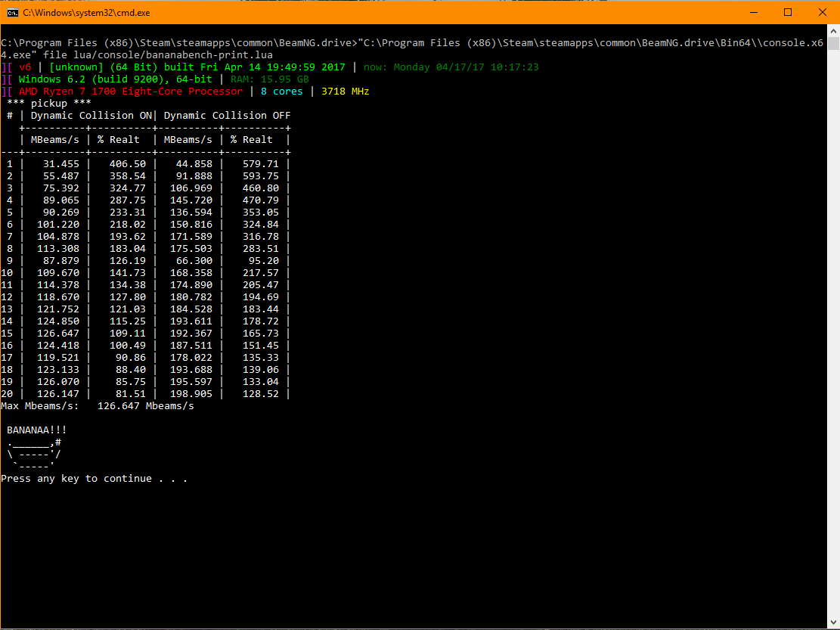Click the 'now: Monday 04/17/17 10:17:23' text

click(451, 67)
